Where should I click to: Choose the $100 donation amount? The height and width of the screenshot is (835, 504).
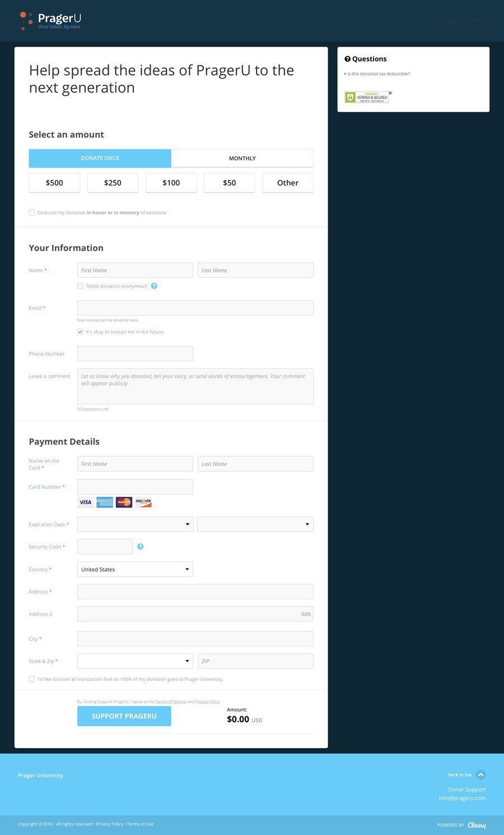coord(171,183)
